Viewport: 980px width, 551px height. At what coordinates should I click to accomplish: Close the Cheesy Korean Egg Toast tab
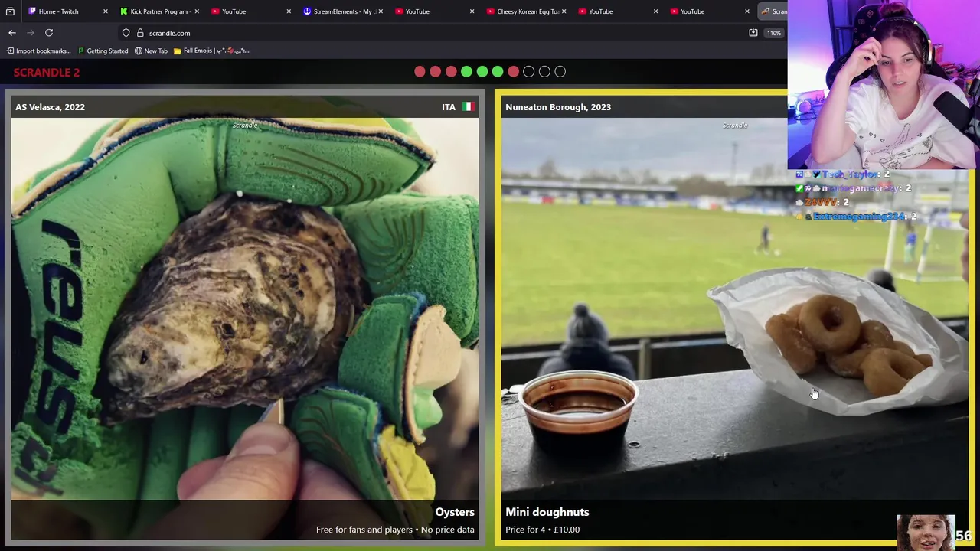click(564, 11)
